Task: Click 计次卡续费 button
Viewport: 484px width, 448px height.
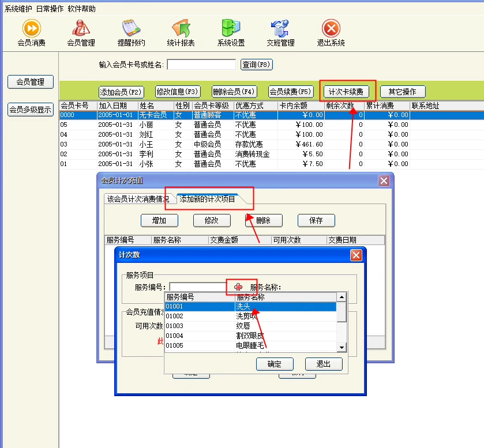Action: (x=346, y=92)
